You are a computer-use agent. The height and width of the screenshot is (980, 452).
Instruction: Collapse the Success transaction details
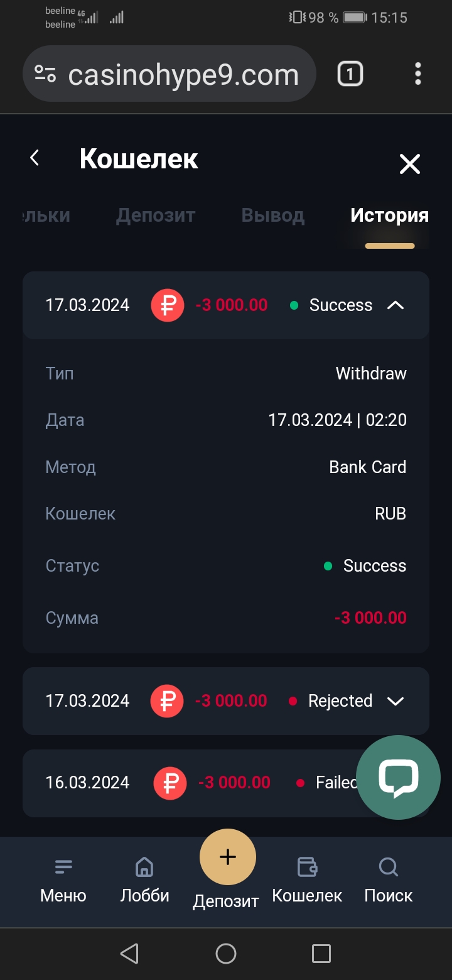pyautogui.click(x=395, y=305)
